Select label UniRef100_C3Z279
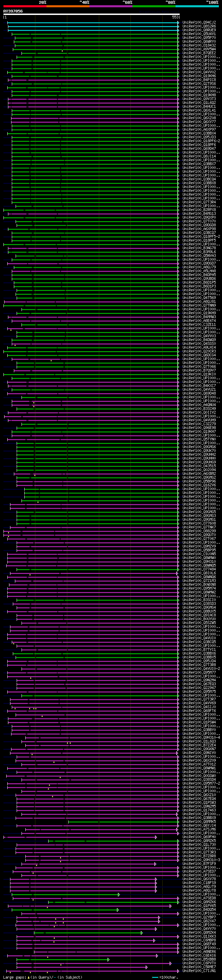Viewport: 222px width, 980px height. coord(199,424)
